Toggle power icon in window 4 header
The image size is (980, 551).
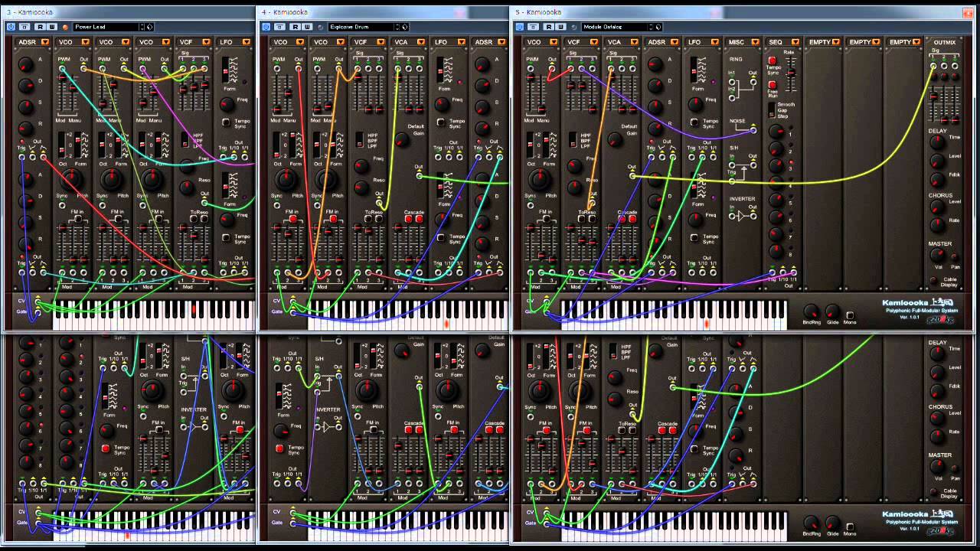pyautogui.click(x=266, y=27)
